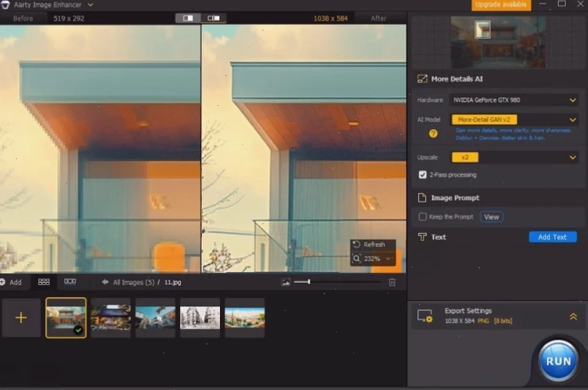Open the 232% zoom level dropdown
This screenshot has height=390, width=588.
[388, 258]
